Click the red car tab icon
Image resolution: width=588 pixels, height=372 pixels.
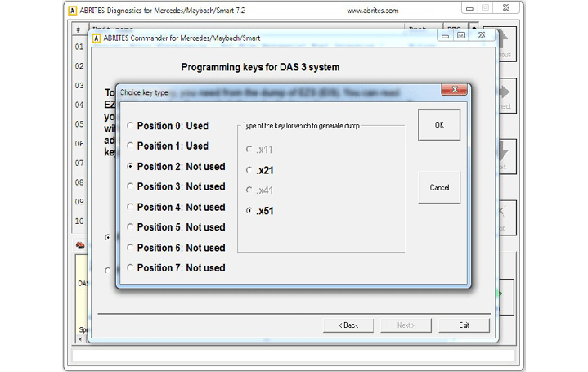pos(80,244)
